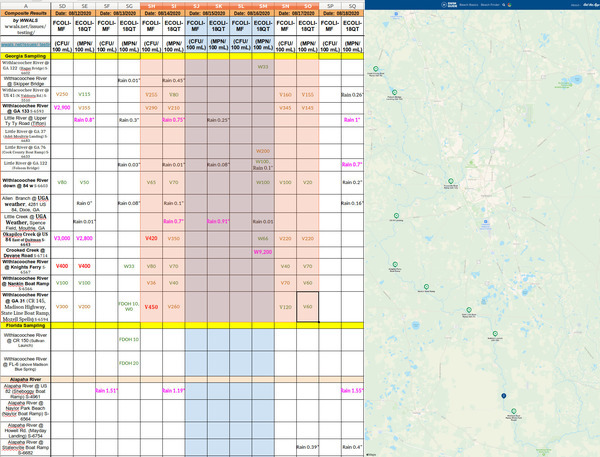Screen dimensions: 600x457
Task: Select the magenta V3,000 cell
Action: point(62,238)
